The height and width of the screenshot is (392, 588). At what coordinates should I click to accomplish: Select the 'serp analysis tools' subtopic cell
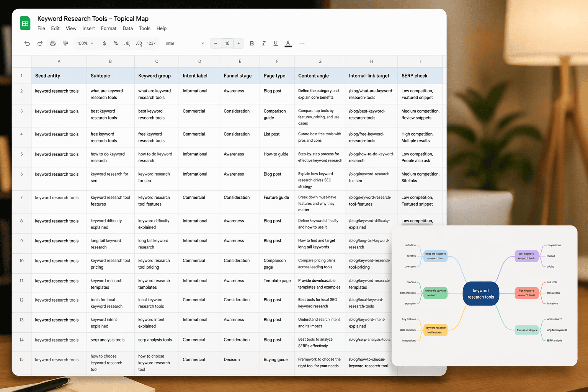point(111,342)
